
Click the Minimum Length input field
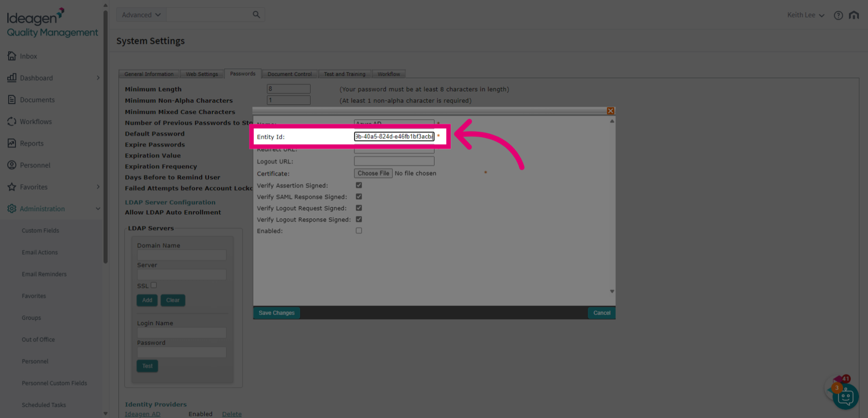[288, 89]
